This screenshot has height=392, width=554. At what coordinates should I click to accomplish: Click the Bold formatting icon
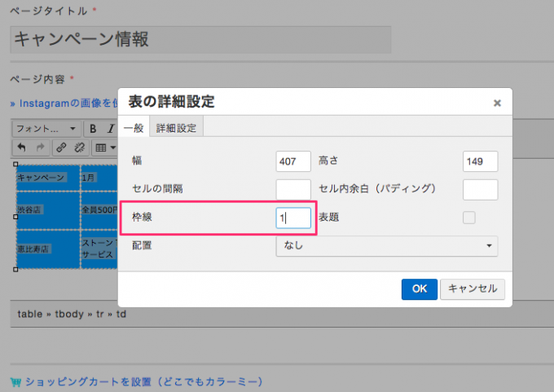[93, 129]
